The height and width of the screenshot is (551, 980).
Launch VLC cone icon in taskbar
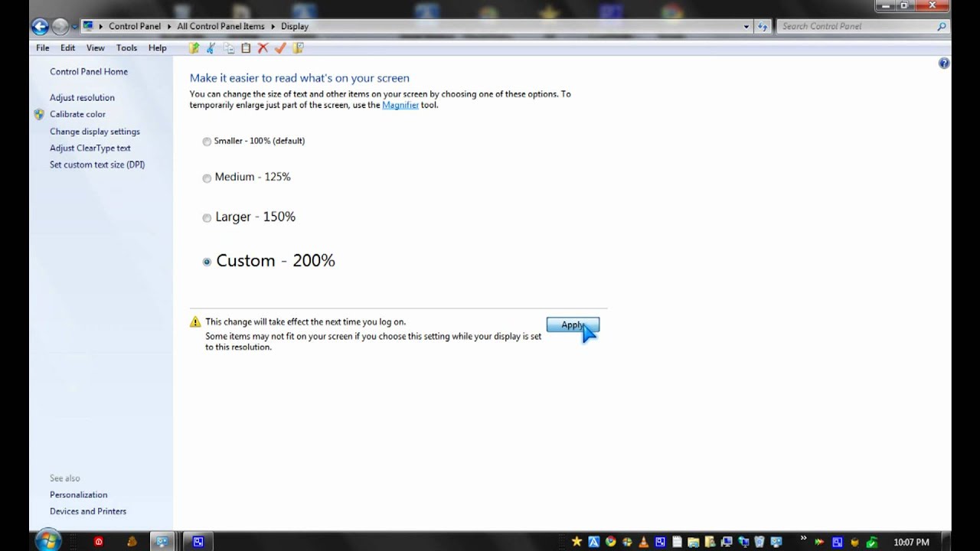(x=643, y=542)
